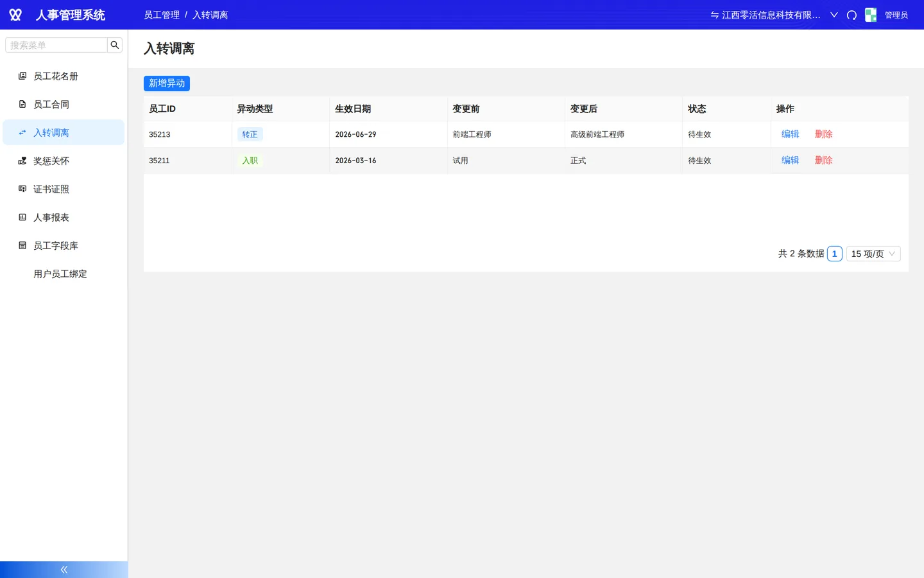
Task: Click the administrator avatar image
Action: click(871, 15)
